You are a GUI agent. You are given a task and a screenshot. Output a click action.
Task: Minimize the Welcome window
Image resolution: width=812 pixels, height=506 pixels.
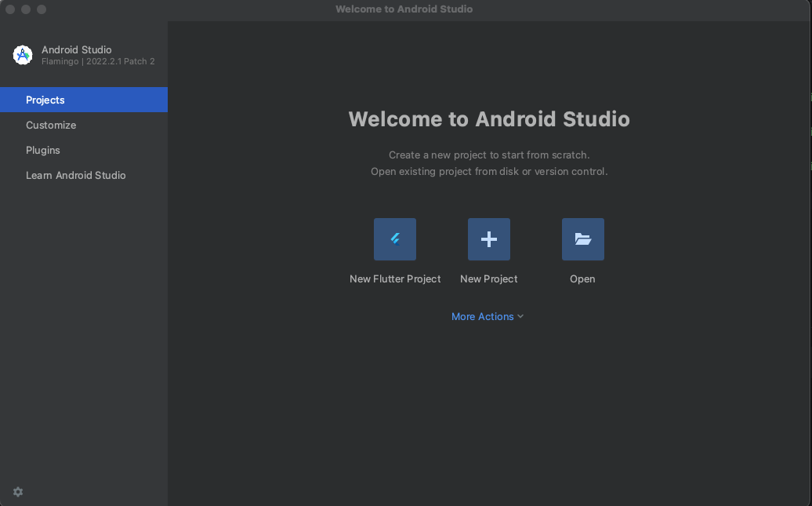(26, 9)
